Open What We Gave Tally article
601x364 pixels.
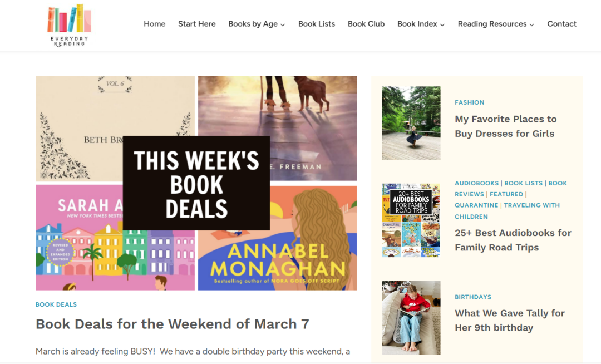(x=510, y=321)
